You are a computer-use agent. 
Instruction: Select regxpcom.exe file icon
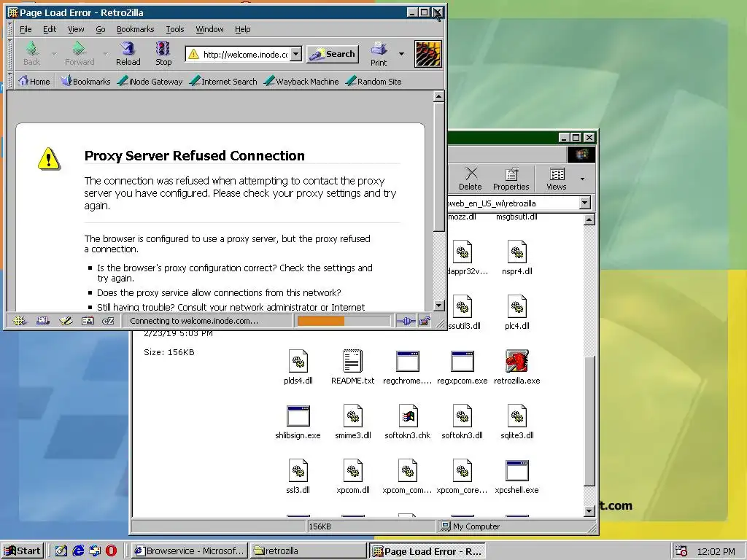tap(462, 361)
